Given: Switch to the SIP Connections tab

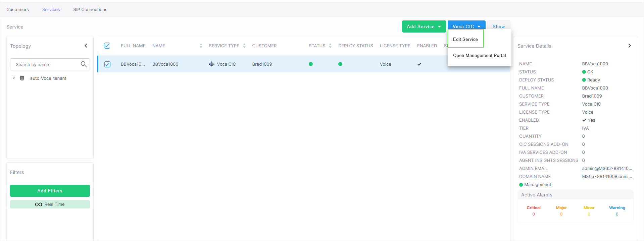Looking at the screenshot, I should (90, 9).
